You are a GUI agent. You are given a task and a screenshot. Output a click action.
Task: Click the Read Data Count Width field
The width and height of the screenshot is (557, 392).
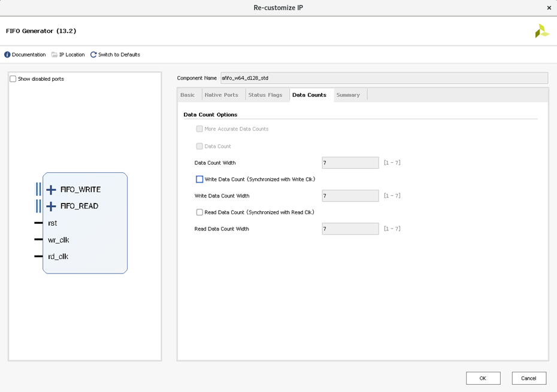click(350, 229)
